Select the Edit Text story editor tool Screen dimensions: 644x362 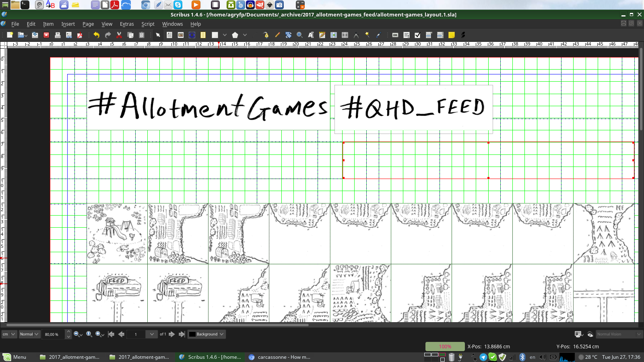coord(322,35)
